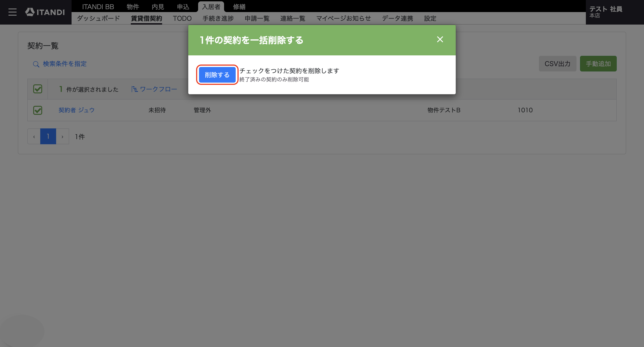Click the workflow icon
Image resolution: width=644 pixels, height=347 pixels.
(134, 89)
